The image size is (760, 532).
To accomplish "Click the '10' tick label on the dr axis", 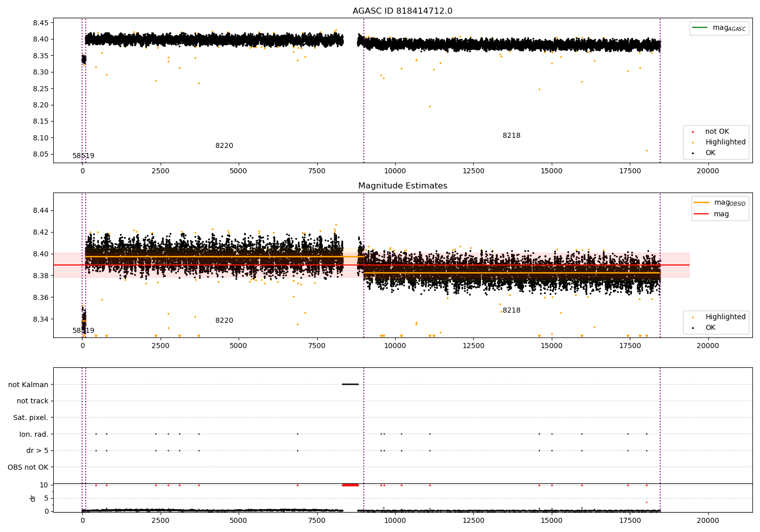I will click(x=44, y=485).
